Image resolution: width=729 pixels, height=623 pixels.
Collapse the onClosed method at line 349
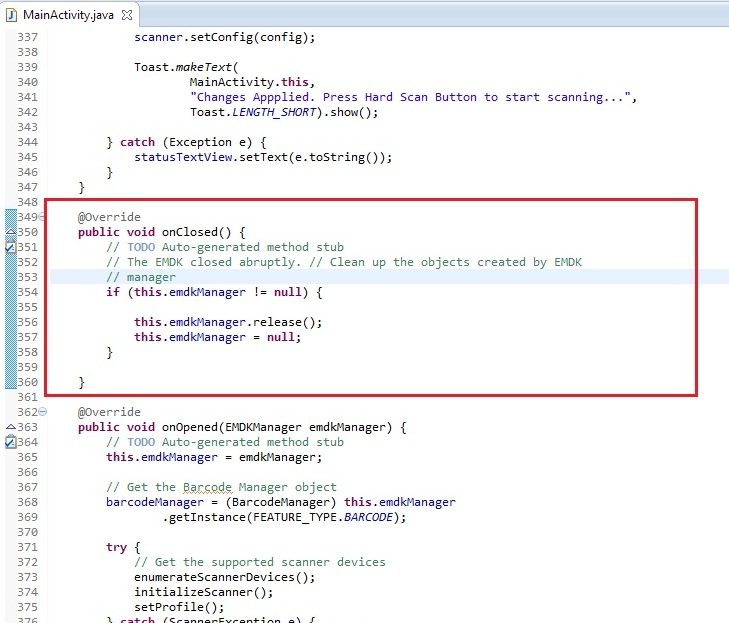pyautogui.click(x=42, y=217)
